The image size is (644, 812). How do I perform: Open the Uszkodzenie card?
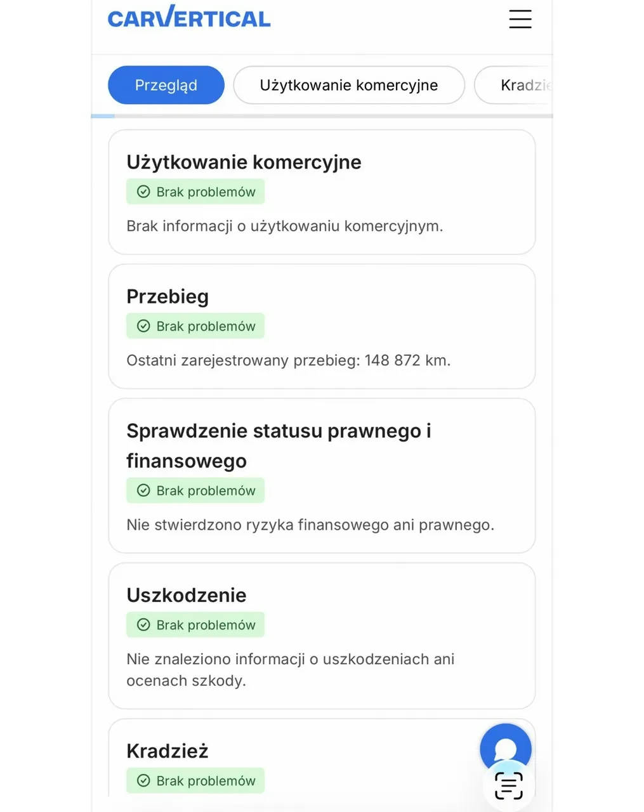coord(322,636)
